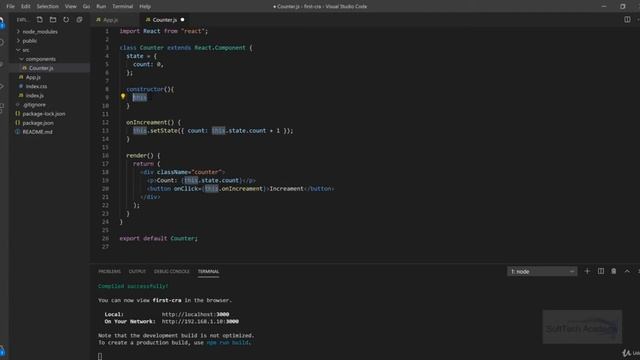The image size is (640, 360).
Task: Switch to the Debug Console tab
Action: coord(171,271)
